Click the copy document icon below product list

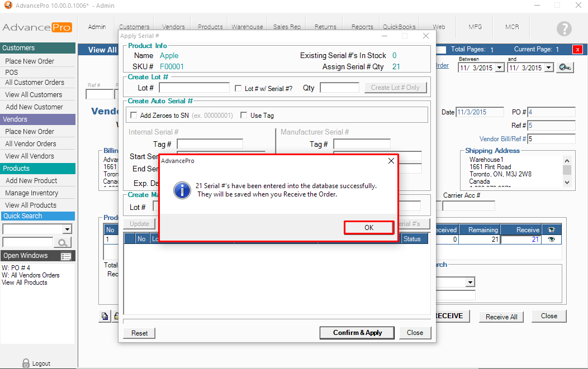pos(105,317)
